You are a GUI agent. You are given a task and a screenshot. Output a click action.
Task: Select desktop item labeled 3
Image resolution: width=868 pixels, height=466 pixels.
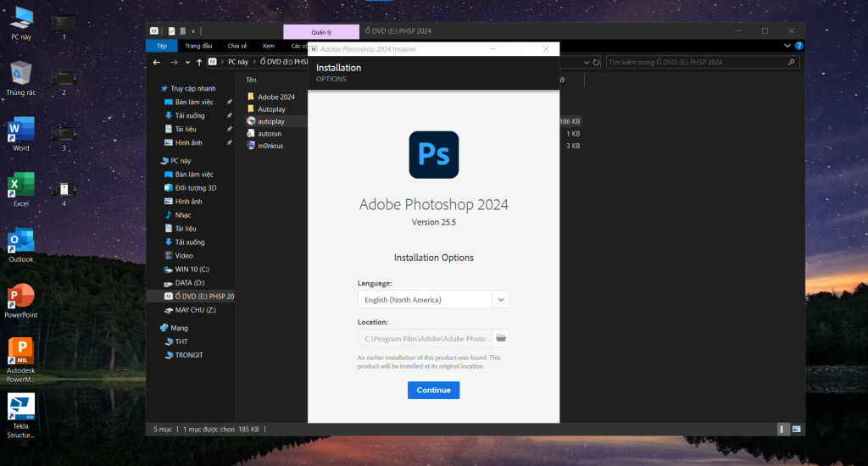tap(64, 137)
